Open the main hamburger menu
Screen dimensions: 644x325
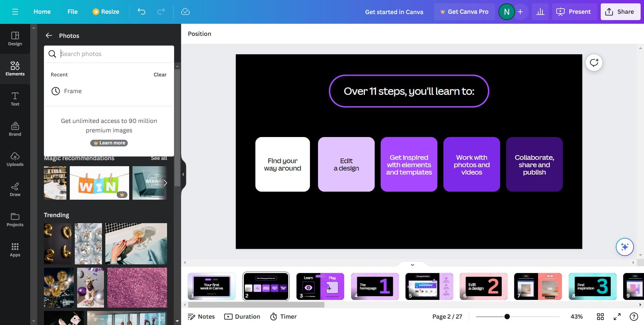pyautogui.click(x=15, y=12)
